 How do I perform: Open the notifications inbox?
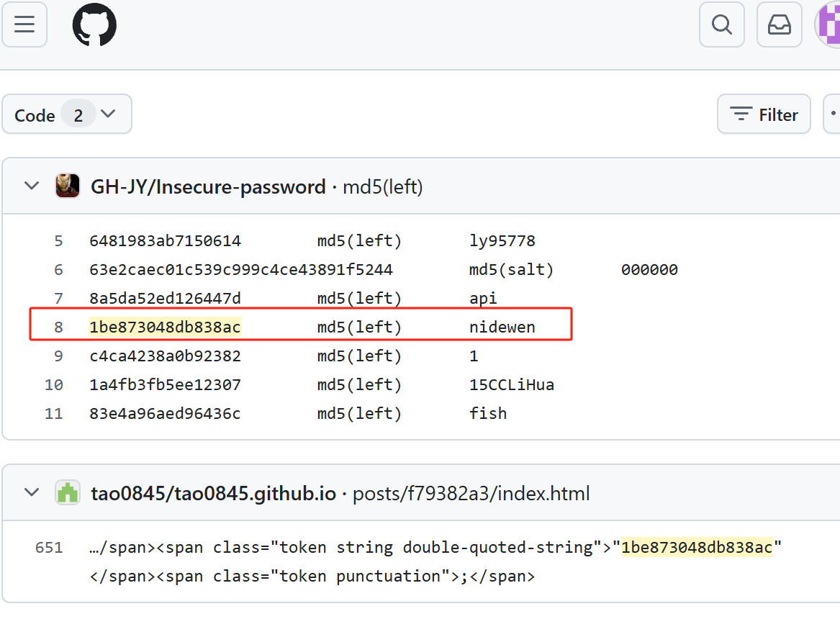coord(779,24)
